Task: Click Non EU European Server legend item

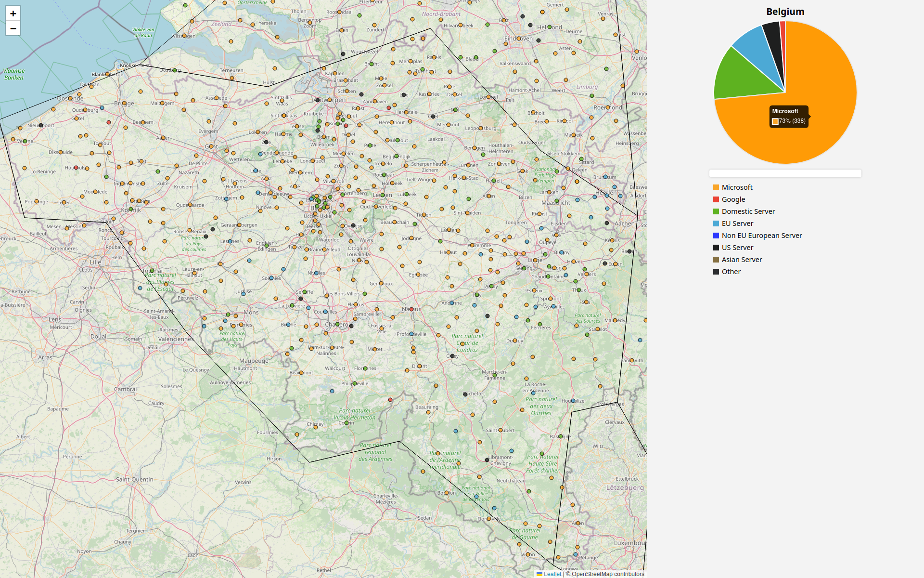Action: click(761, 236)
